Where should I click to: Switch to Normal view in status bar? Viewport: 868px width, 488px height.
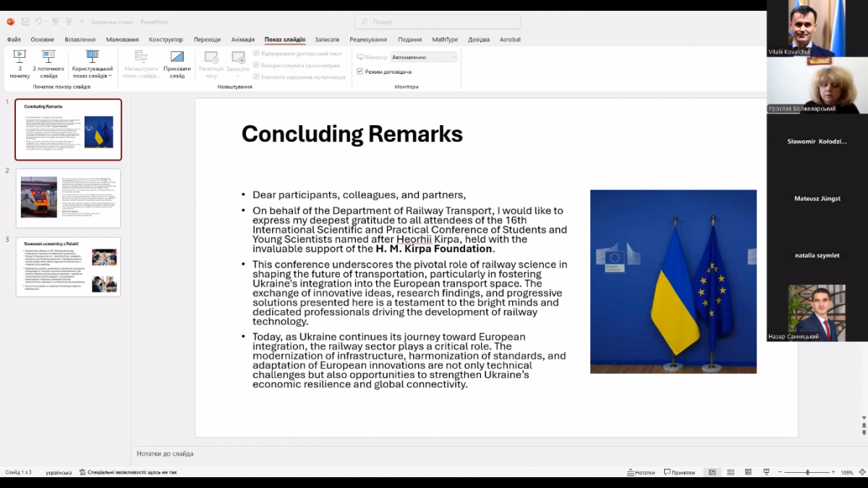tap(712, 472)
